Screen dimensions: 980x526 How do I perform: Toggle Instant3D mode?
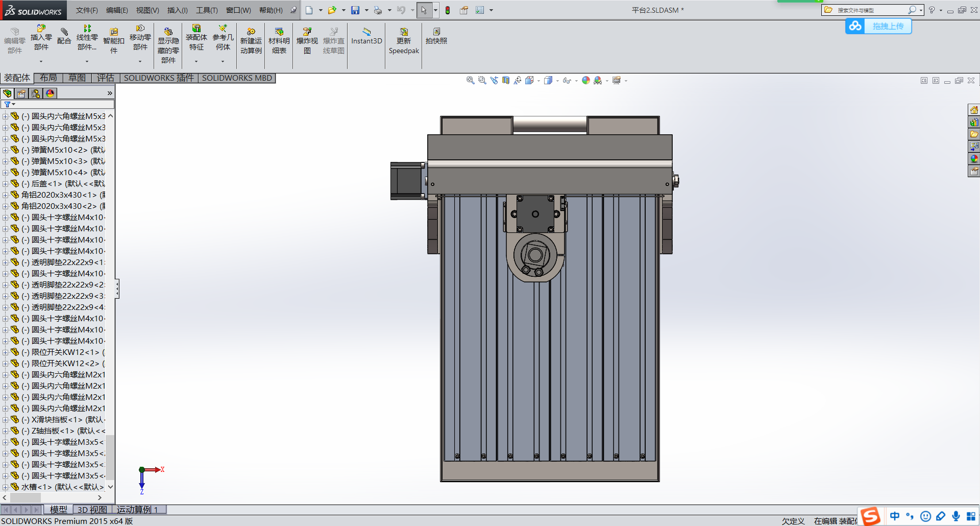pos(366,36)
